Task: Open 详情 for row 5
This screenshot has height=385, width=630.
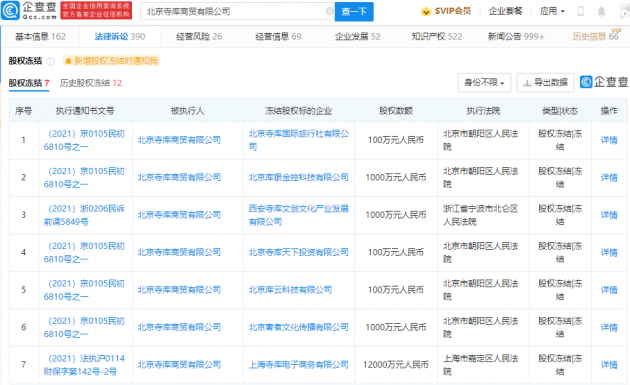Action: pos(609,289)
